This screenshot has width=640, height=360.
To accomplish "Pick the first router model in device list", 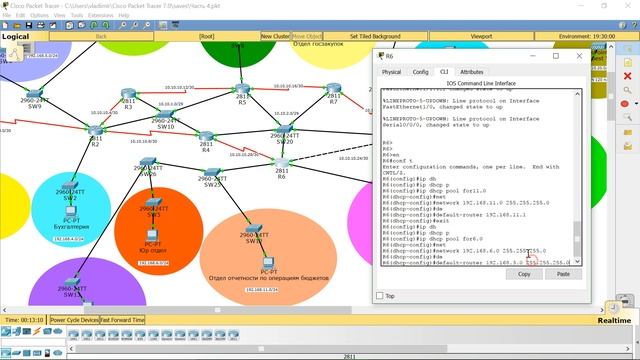I will tap(74, 335).
